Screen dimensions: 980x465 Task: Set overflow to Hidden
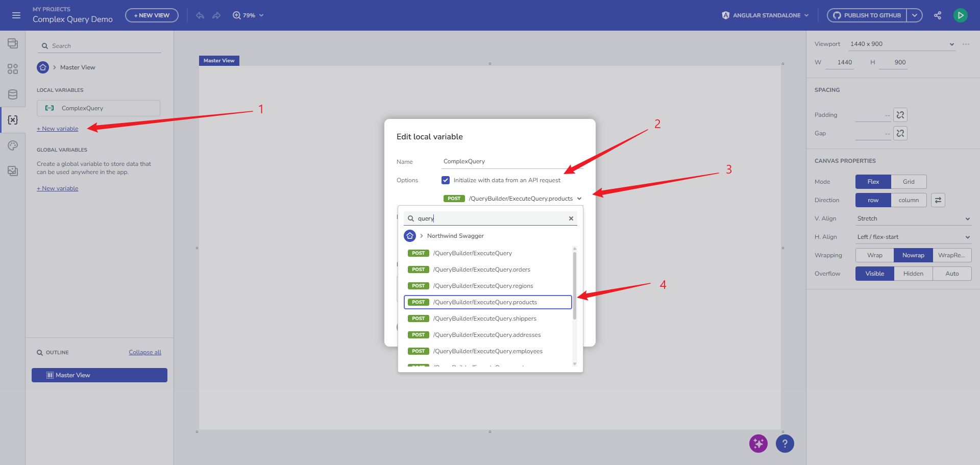(913, 274)
